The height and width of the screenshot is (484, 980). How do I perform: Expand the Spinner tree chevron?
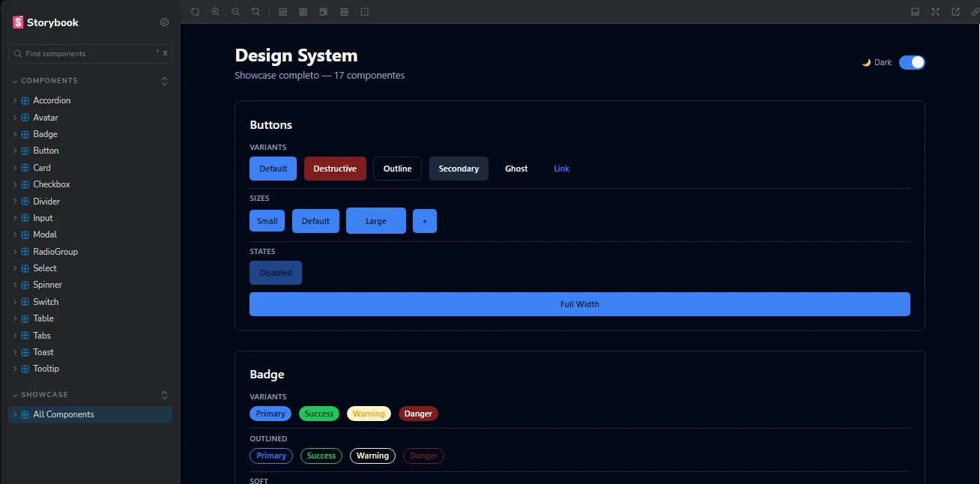15,285
